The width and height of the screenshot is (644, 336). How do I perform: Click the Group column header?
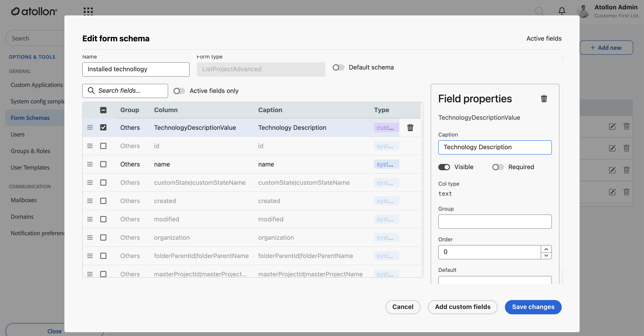coord(129,110)
